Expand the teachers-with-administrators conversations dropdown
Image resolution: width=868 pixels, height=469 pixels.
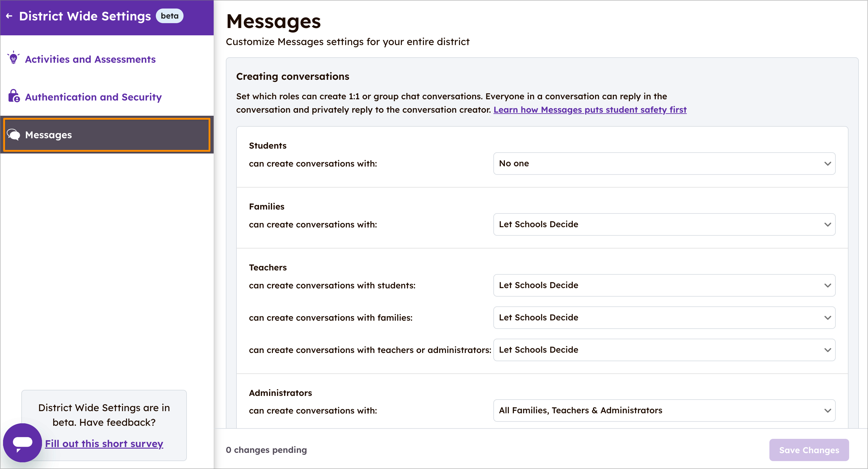pos(663,350)
